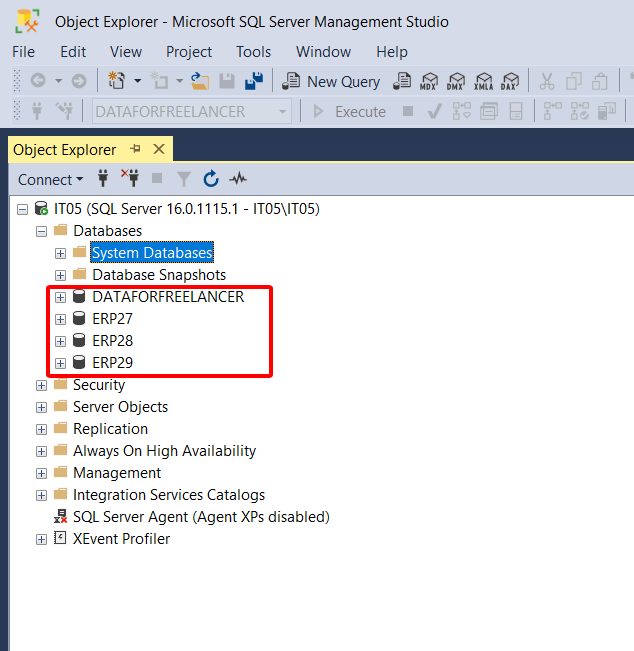Click the Save All icon

tap(254, 81)
